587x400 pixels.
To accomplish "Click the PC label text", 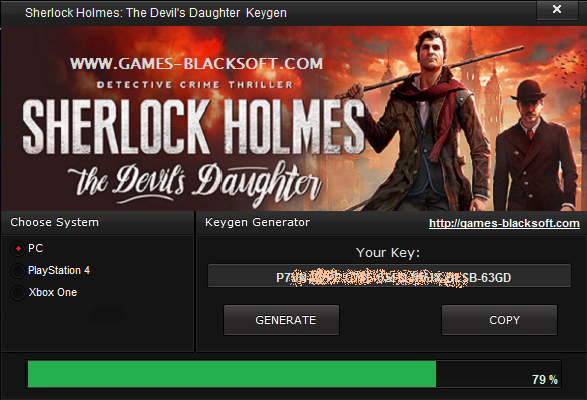I will click(x=36, y=248).
